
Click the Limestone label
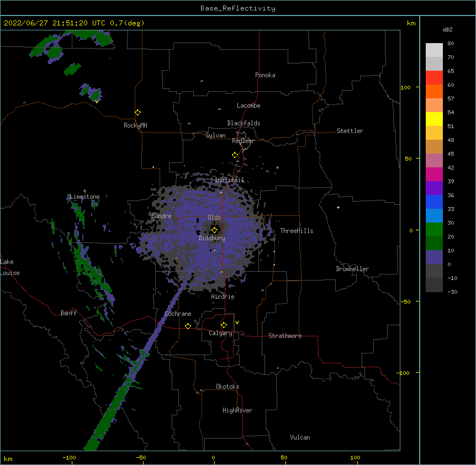(x=84, y=197)
